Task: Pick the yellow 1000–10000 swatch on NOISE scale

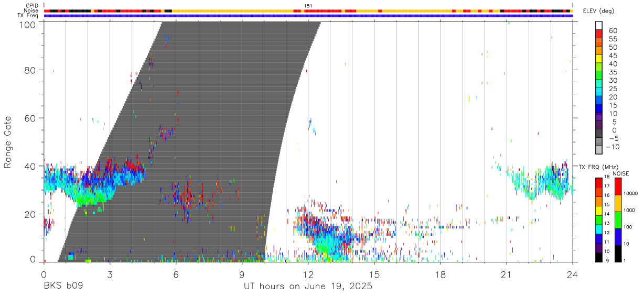Action: click(x=618, y=203)
